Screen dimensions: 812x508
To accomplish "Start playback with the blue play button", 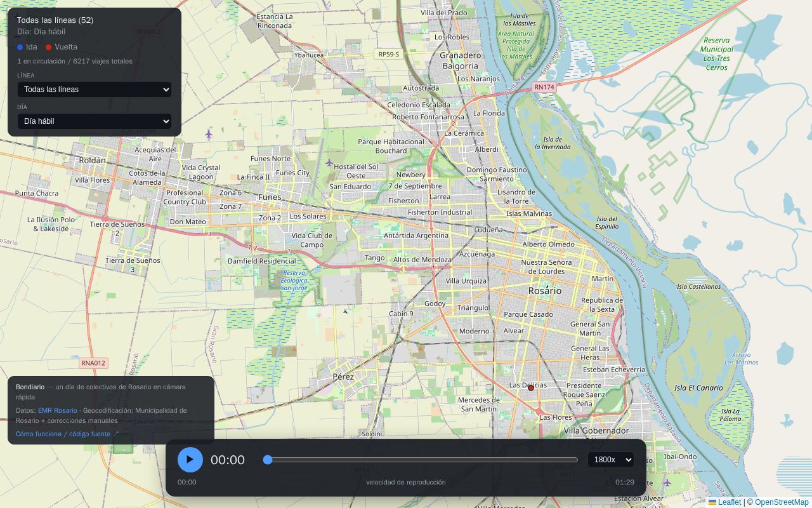I will pyautogui.click(x=190, y=460).
